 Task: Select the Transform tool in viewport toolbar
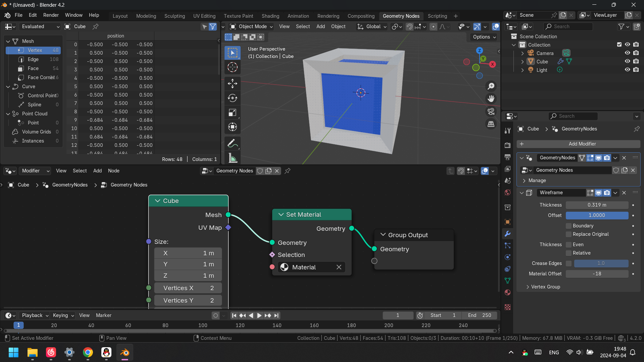point(232,127)
